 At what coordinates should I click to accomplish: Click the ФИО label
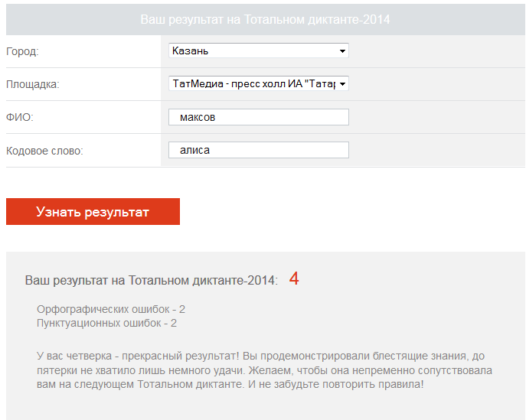(20, 117)
